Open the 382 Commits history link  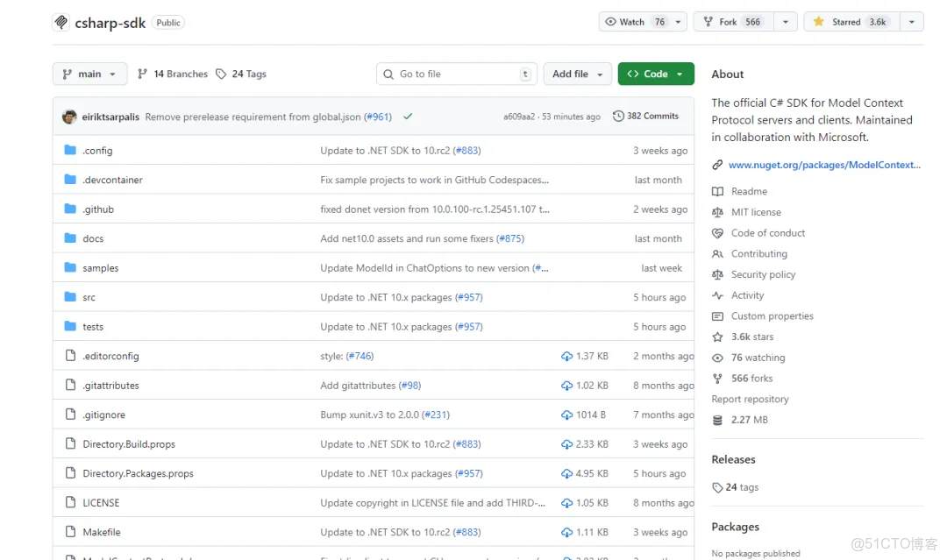645,117
